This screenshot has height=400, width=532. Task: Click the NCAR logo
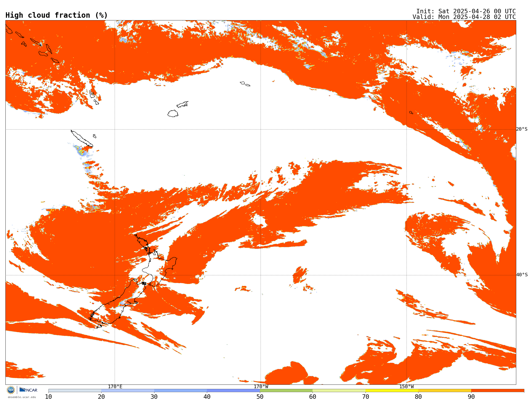point(29,390)
